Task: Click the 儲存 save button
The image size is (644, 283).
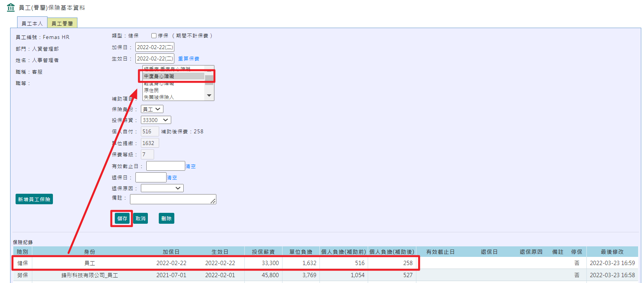Action: tap(122, 219)
